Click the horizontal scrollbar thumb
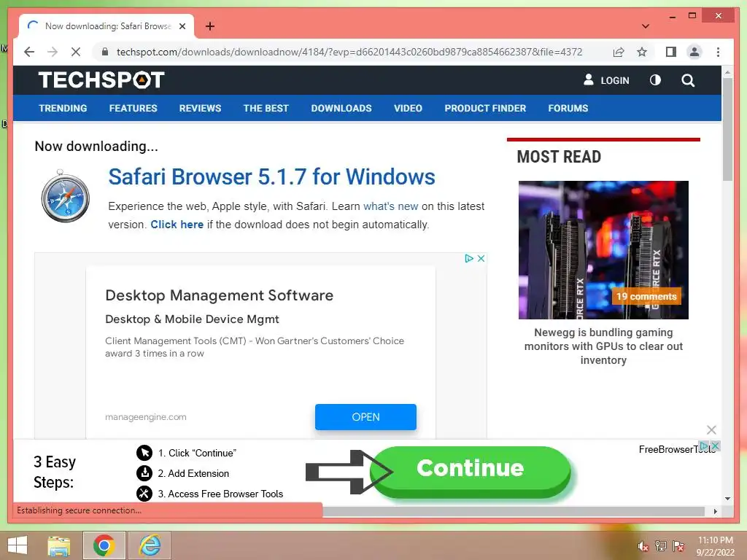This screenshot has height=560, width=747. pyautogui.click(x=514, y=511)
